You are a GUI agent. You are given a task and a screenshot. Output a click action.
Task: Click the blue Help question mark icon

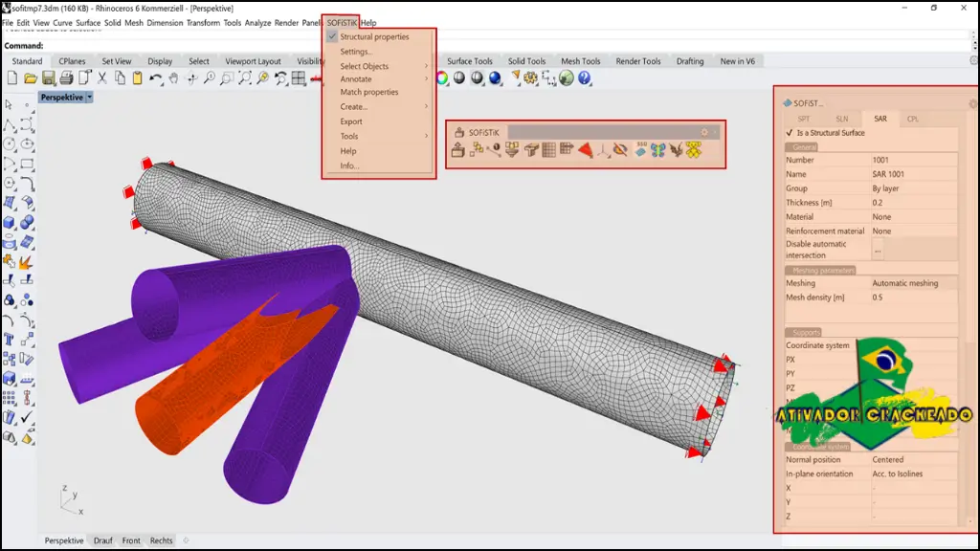pos(585,78)
